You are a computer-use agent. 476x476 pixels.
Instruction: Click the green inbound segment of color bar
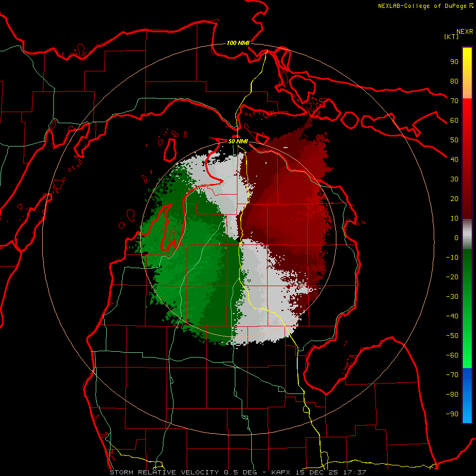click(x=467, y=308)
